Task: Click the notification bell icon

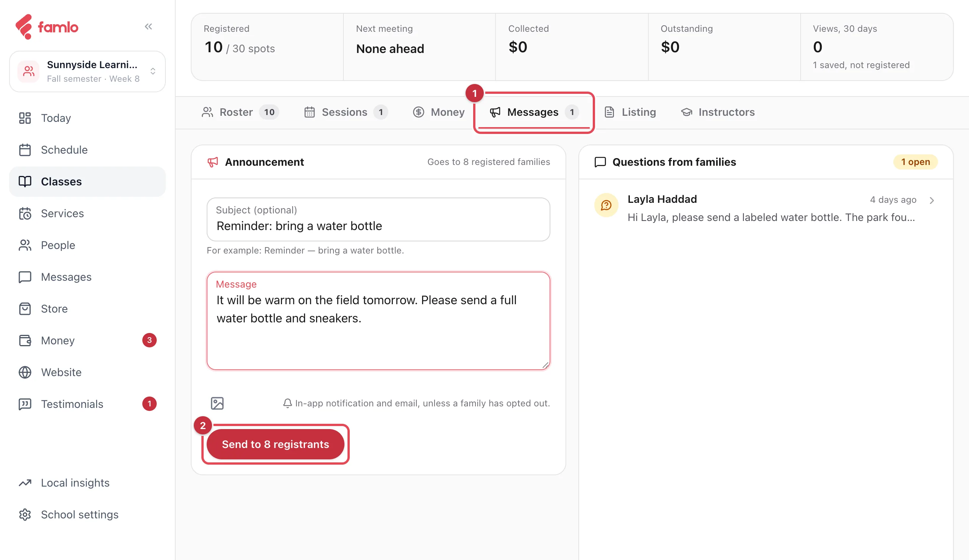Action: pos(287,403)
